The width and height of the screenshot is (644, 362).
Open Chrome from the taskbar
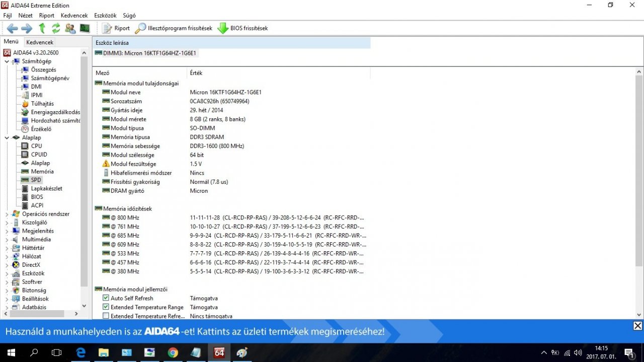pos(173,352)
